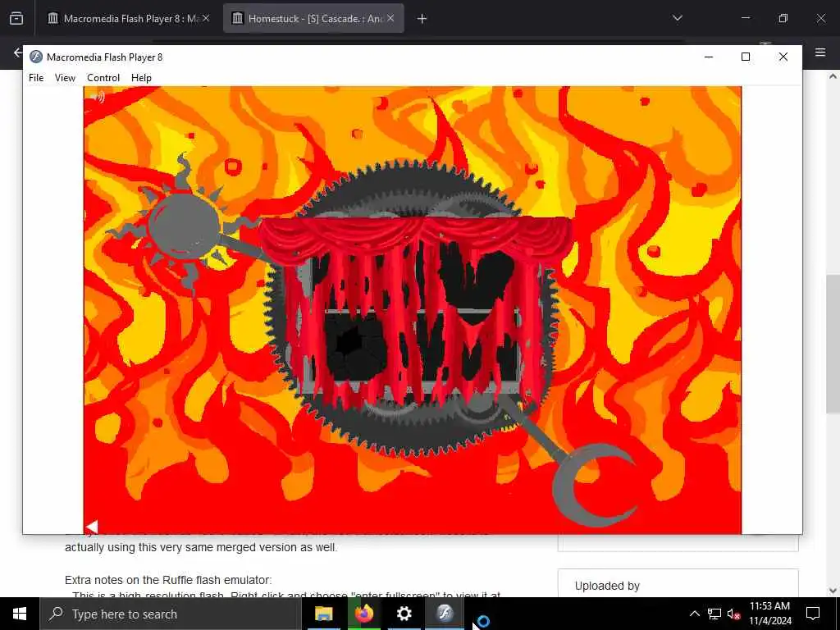Open the notification center icon
This screenshot has width=840, height=630.
click(x=813, y=614)
